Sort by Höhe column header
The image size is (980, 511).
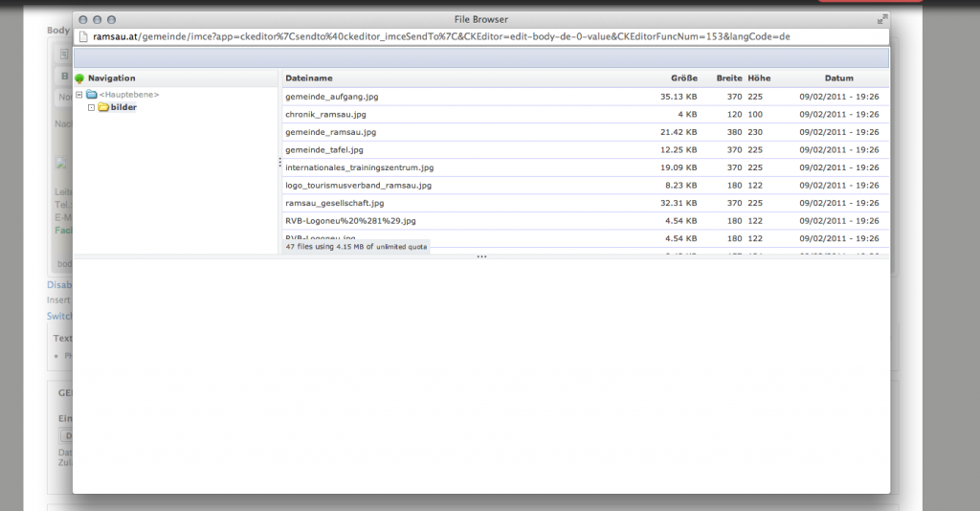pyautogui.click(x=759, y=78)
